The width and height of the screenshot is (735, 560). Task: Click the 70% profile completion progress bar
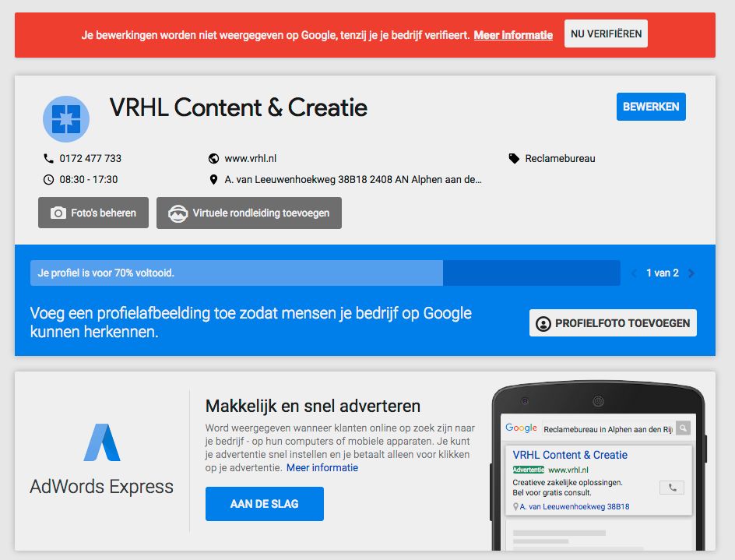click(x=325, y=273)
